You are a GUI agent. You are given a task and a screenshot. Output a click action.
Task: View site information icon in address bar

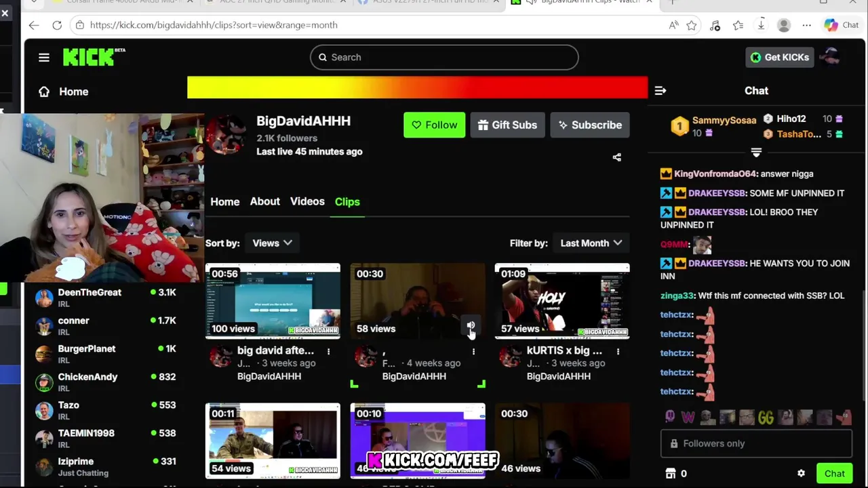[x=80, y=25]
